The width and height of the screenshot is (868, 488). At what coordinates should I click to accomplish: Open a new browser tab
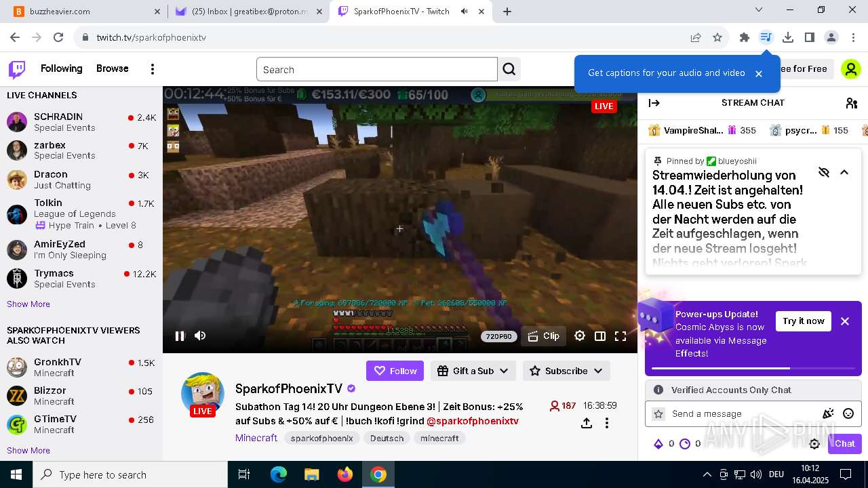[507, 12]
